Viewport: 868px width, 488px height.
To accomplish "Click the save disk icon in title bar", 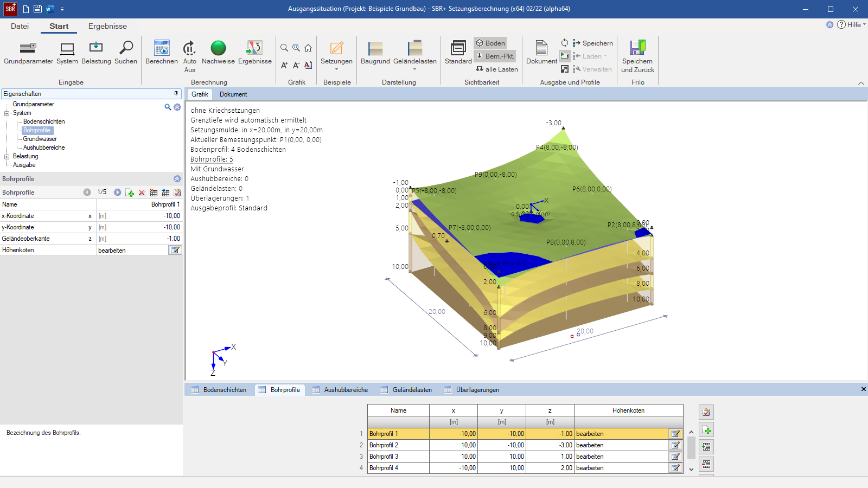I will tap(37, 9).
